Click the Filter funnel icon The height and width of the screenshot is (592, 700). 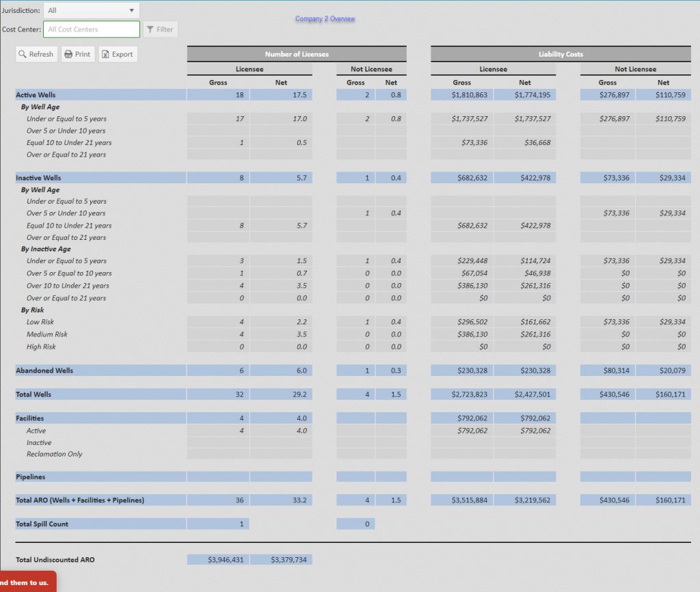tap(152, 29)
